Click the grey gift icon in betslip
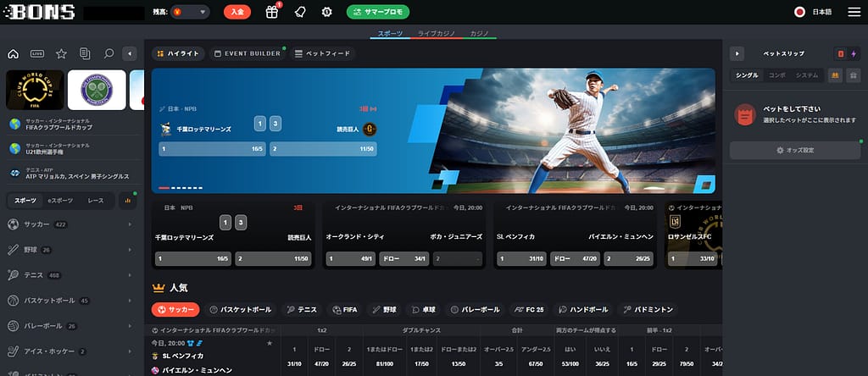868x376 pixels. click(x=853, y=75)
